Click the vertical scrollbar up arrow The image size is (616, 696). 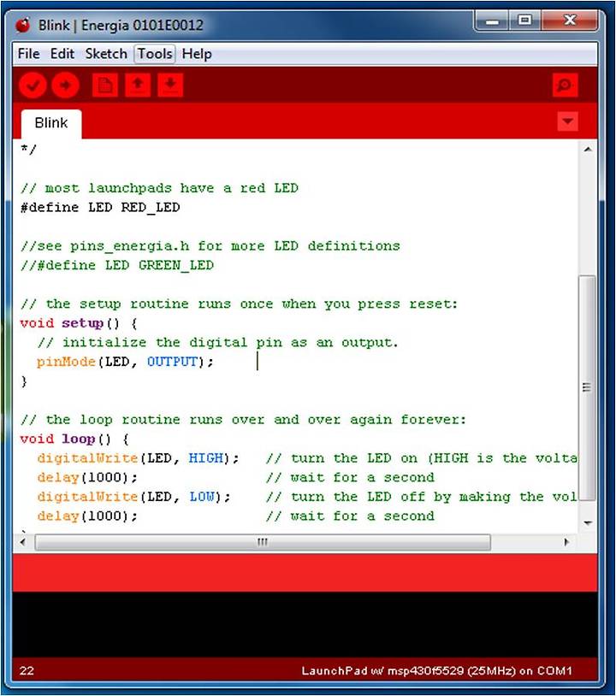tap(588, 149)
